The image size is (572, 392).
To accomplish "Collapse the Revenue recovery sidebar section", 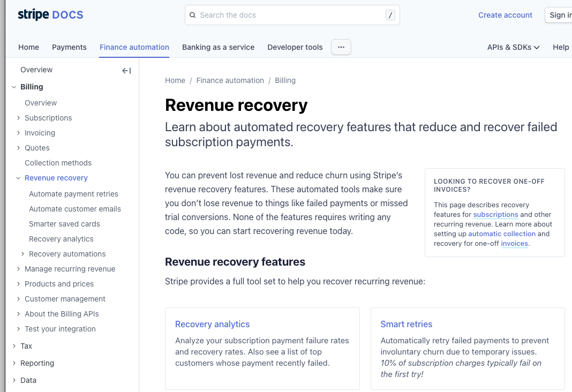I will [19, 178].
